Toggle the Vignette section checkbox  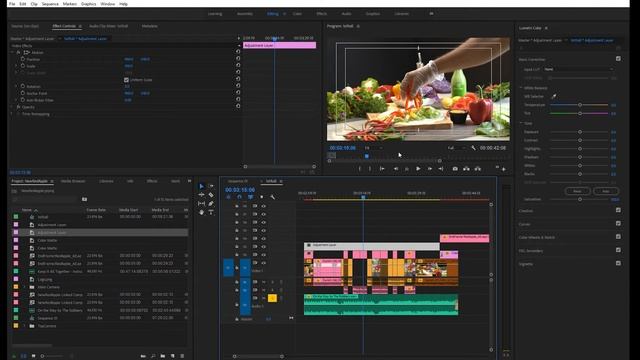(618, 263)
